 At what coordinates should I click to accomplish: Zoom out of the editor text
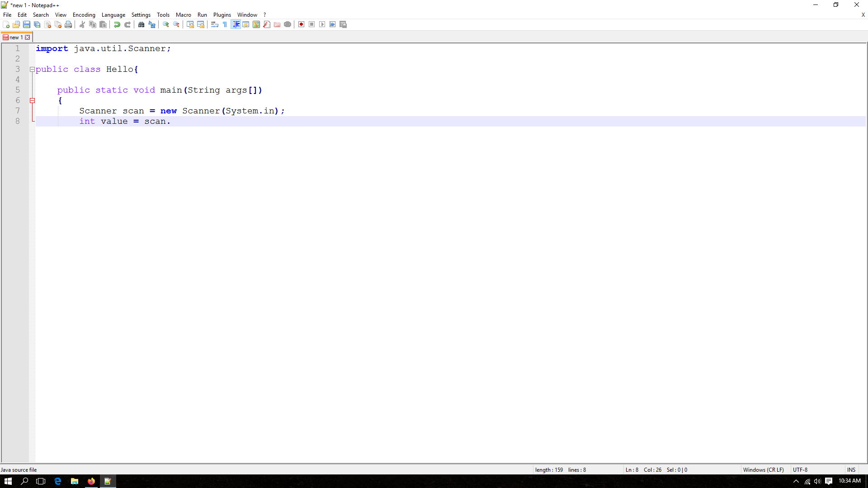coord(176,24)
